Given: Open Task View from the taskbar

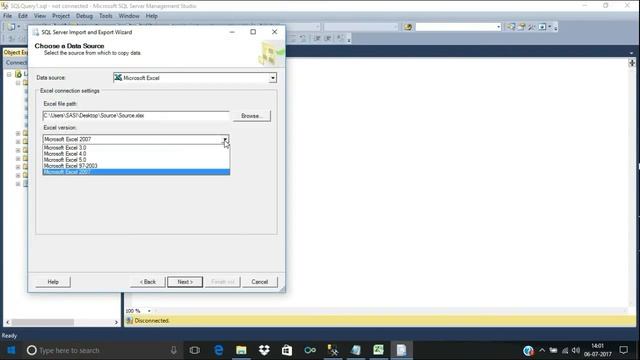Looking at the screenshot, I should coord(195,350).
